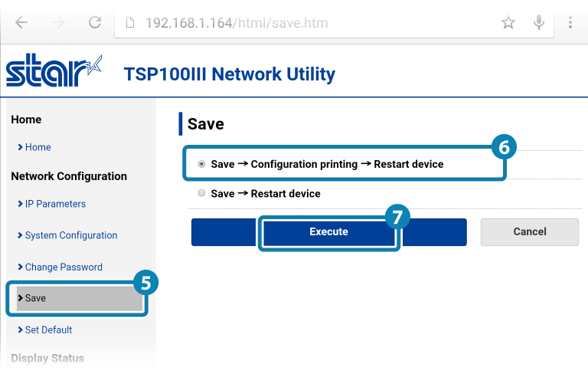Viewport: 588px width, 377px height.
Task: Click the page icon in address bar
Action: click(129, 23)
